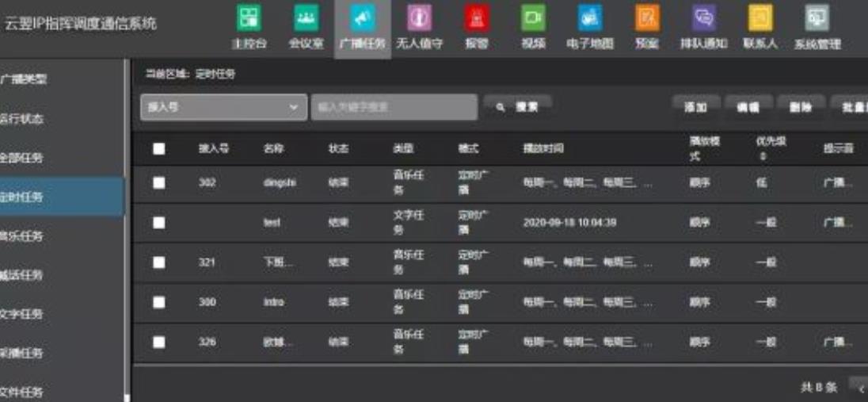The height and width of the screenshot is (402, 868).
Task: Check the box for the test row
Action: (x=159, y=222)
